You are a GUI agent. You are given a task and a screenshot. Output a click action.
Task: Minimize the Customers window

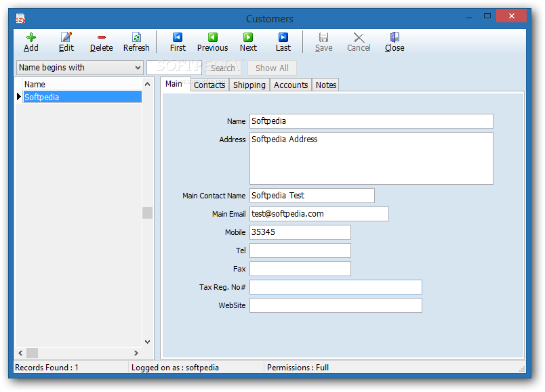(469, 16)
